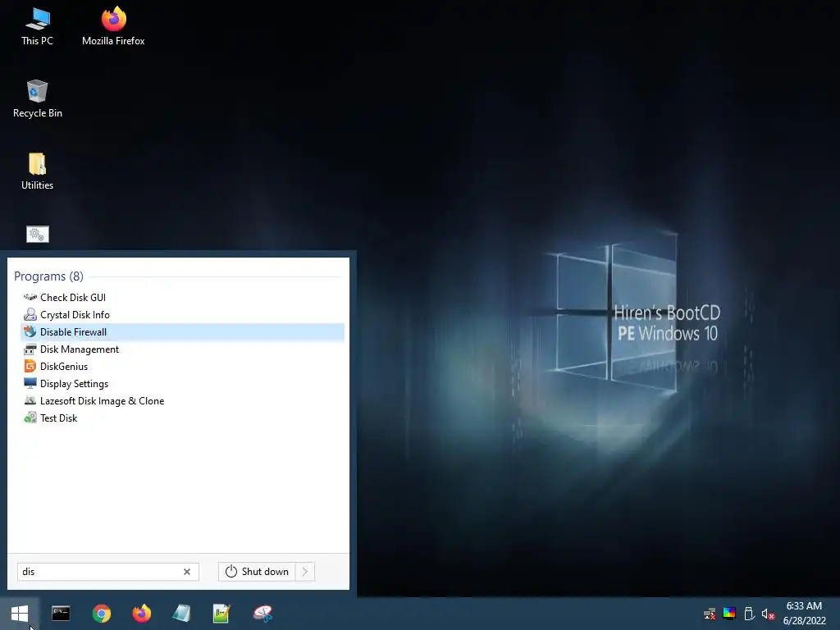This screenshot has height=630, width=840.
Task: Click the Crystal Disk Info icon
Action: (30, 314)
